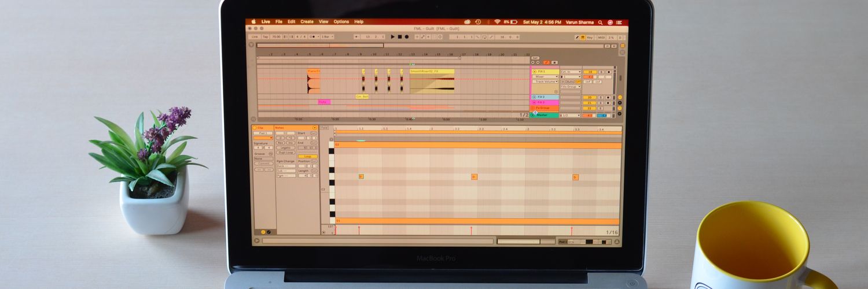868x289 pixels.
Task: Click the Stop button in transport
Action: pos(400,36)
